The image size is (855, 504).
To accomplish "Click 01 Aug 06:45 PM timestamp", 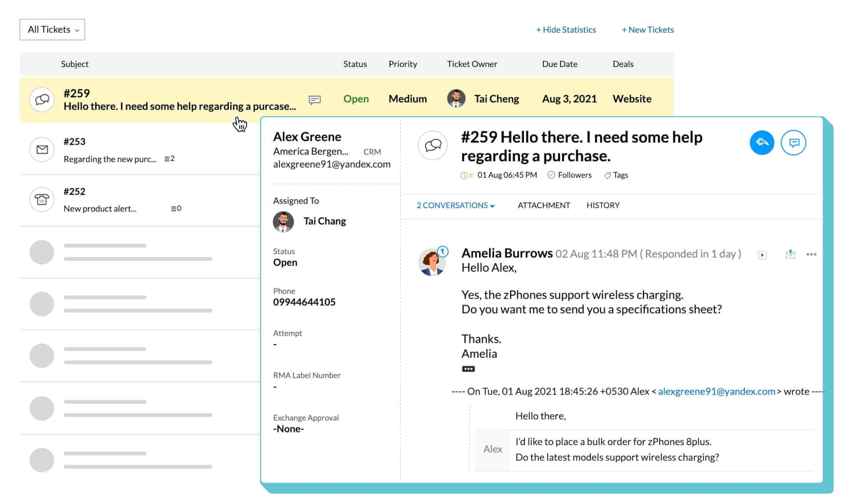I will tap(507, 175).
